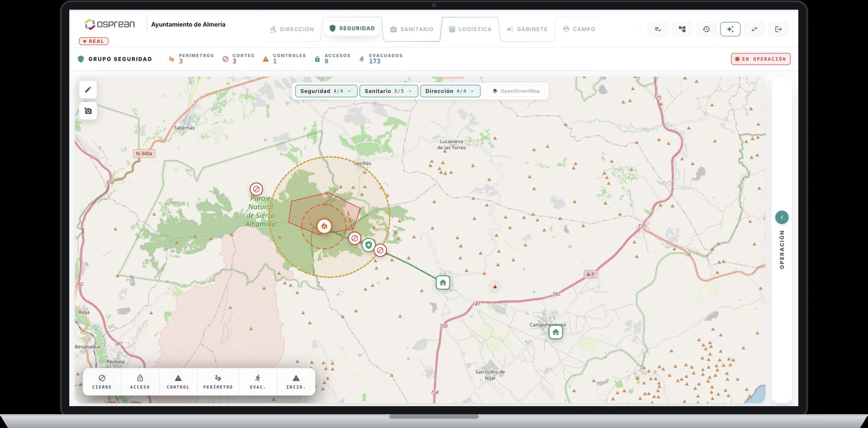Select the Cierre tool in the bottom toolbar
The image size is (868, 428).
point(102,382)
